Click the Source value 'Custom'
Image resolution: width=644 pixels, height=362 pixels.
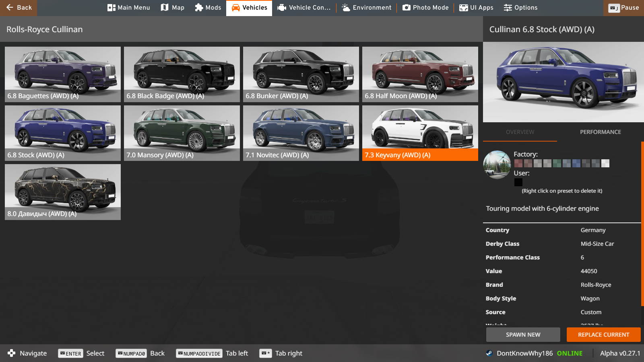[591, 312]
